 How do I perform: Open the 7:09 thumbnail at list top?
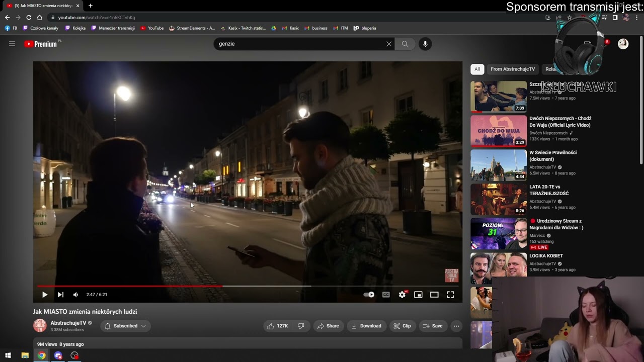(x=499, y=97)
